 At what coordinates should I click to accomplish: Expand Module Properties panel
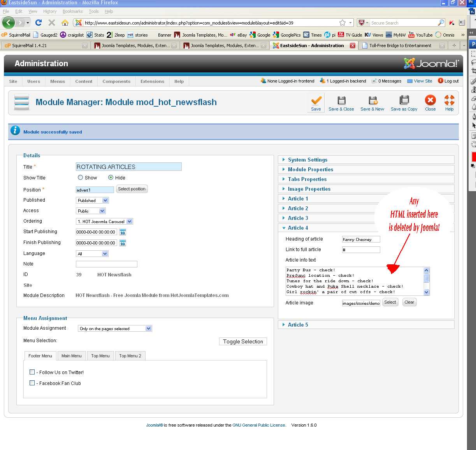click(x=366, y=169)
